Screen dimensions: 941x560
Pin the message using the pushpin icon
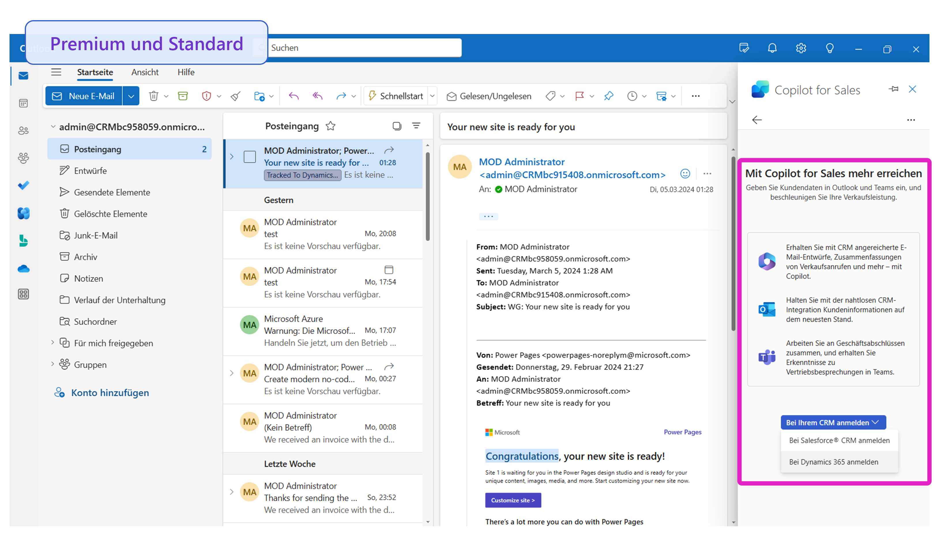[608, 96]
